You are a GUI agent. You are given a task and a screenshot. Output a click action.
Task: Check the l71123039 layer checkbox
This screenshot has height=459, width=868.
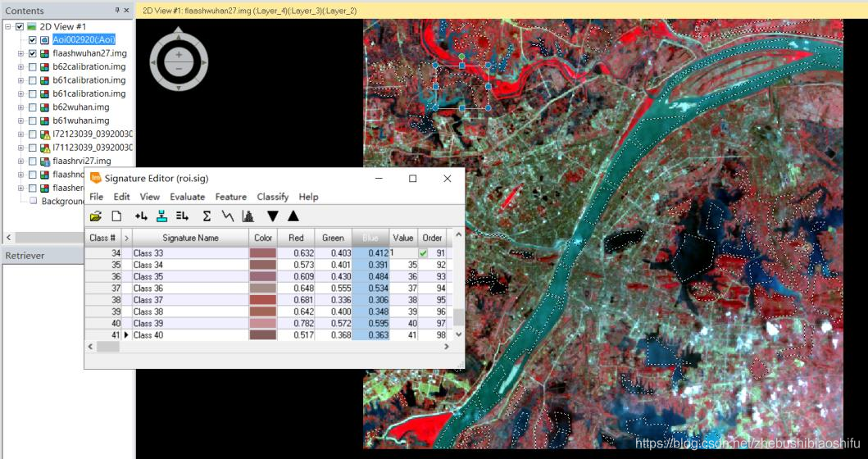click(32, 148)
